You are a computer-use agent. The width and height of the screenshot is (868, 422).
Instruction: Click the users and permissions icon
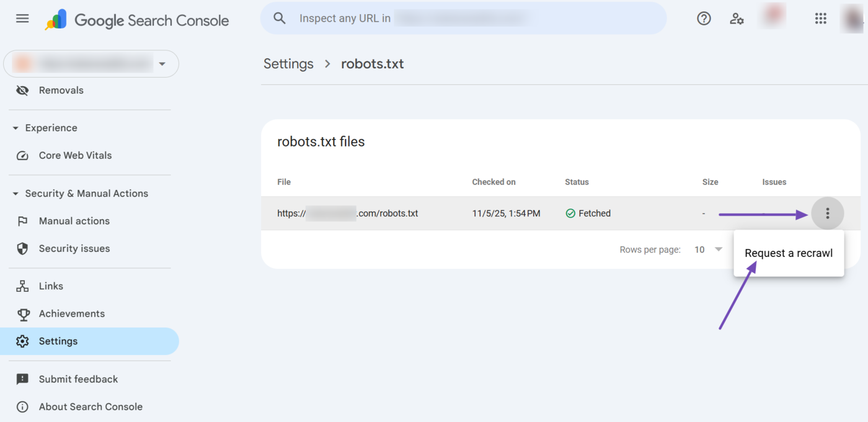[x=737, y=19]
